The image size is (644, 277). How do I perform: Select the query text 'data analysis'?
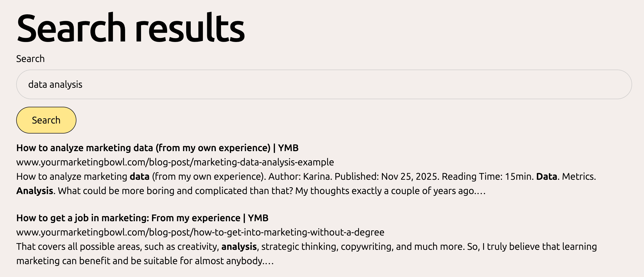coord(56,84)
